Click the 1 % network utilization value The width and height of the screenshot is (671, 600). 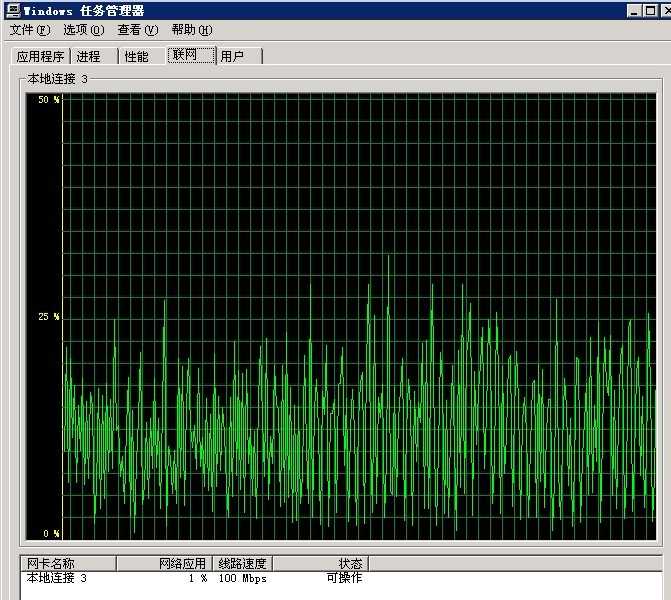[198, 578]
